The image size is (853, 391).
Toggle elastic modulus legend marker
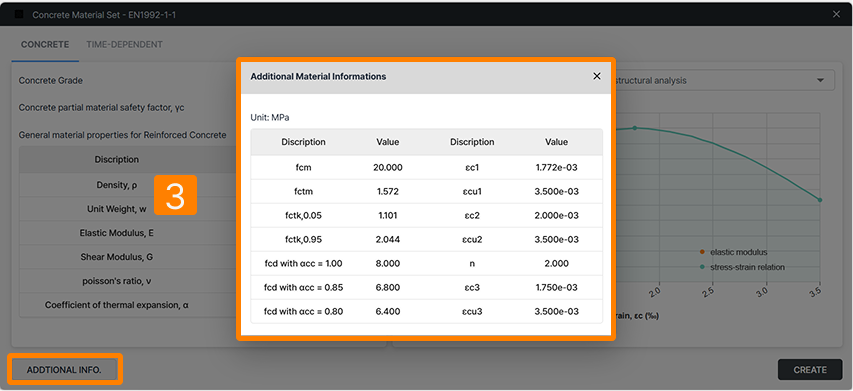[x=702, y=252]
